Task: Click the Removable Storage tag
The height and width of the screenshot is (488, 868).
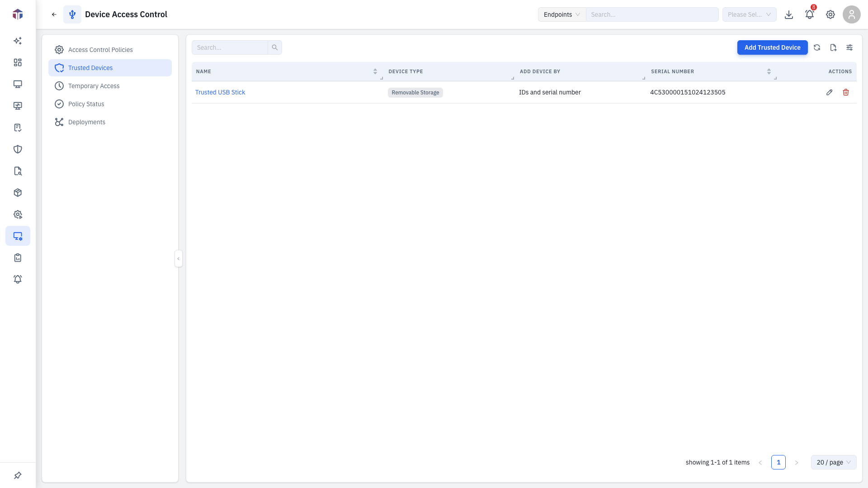Action: pyautogui.click(x=415, y=93)
